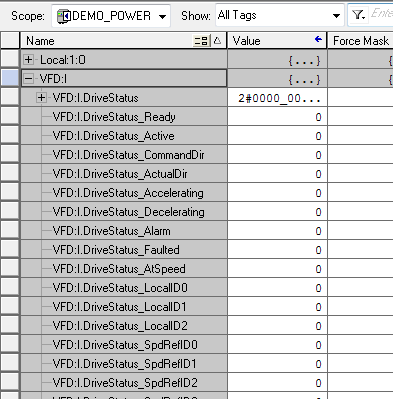Select VFD:I.DriveStatus_SpdRefID1 tag

125,364
